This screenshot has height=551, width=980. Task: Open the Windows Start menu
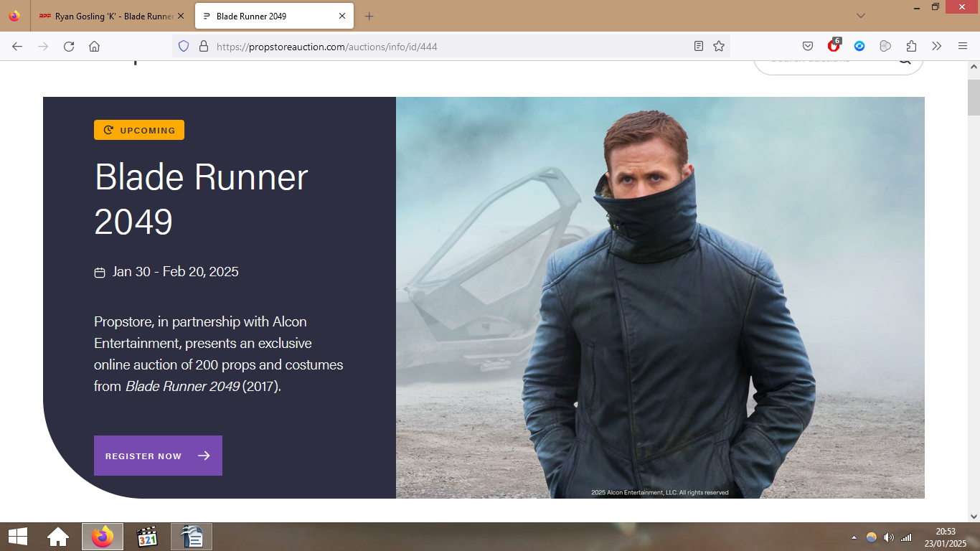point(17,537)
